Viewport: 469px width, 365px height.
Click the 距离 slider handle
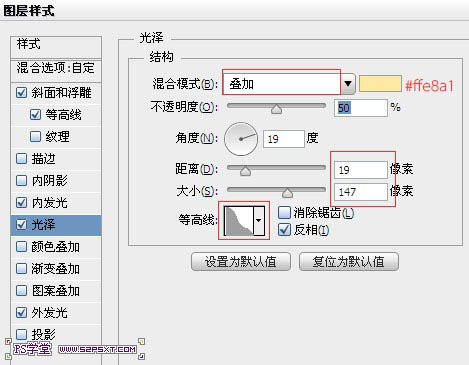tap(245, 171)
